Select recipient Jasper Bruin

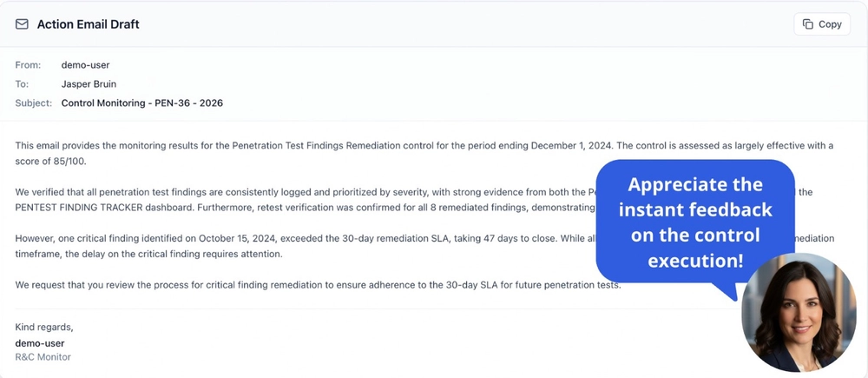click(x=89, y=84)
